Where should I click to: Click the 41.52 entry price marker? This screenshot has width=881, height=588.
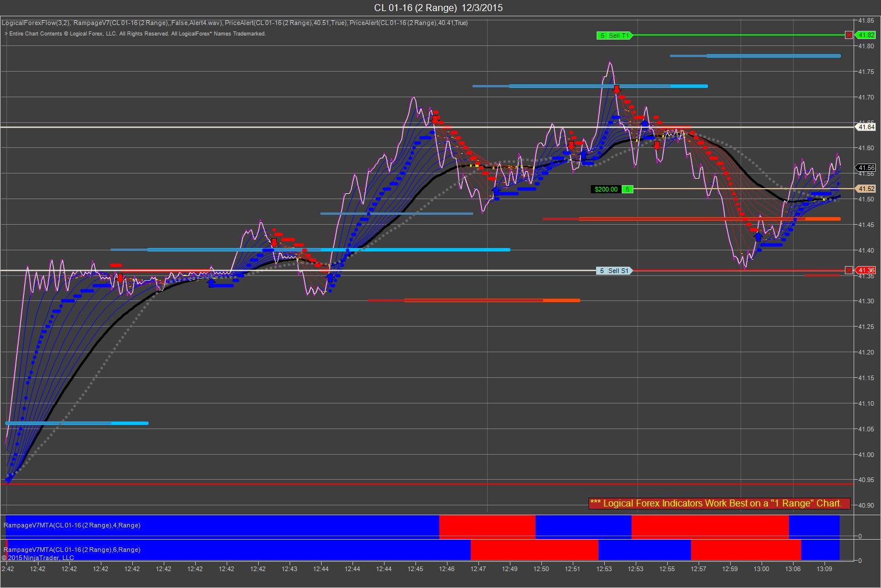pos(866,189)
